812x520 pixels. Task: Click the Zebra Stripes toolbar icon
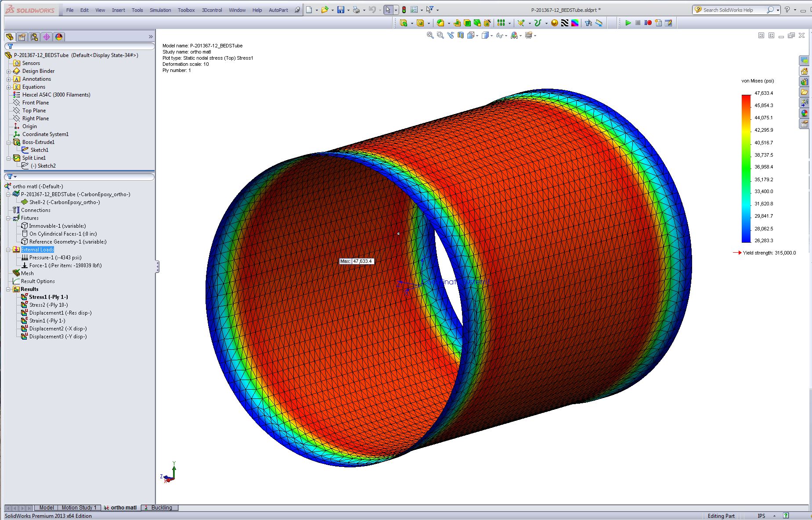coord(565,23)
